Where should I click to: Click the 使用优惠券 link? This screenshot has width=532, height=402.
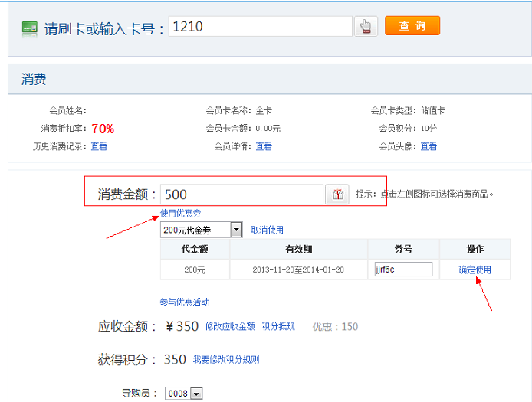(181, 213)
